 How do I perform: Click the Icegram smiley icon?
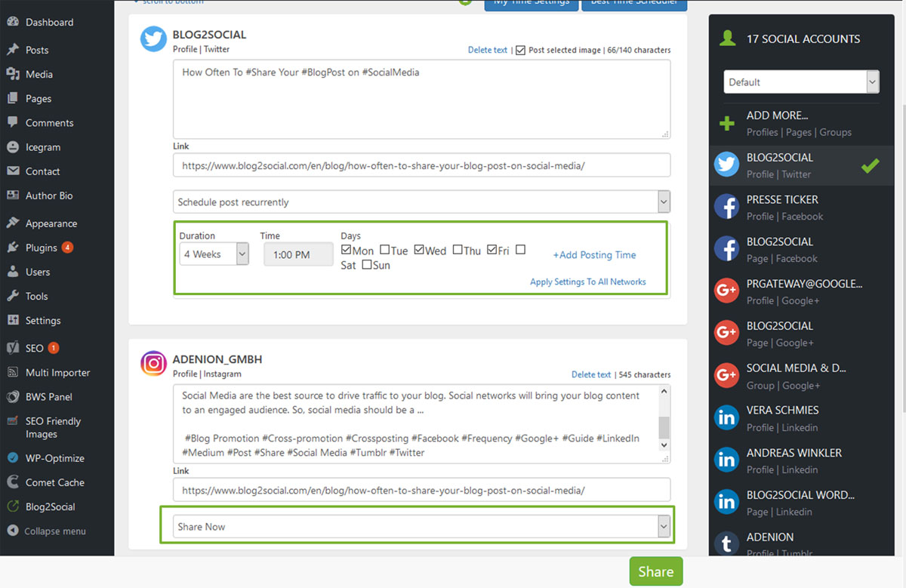click(13, 147)
